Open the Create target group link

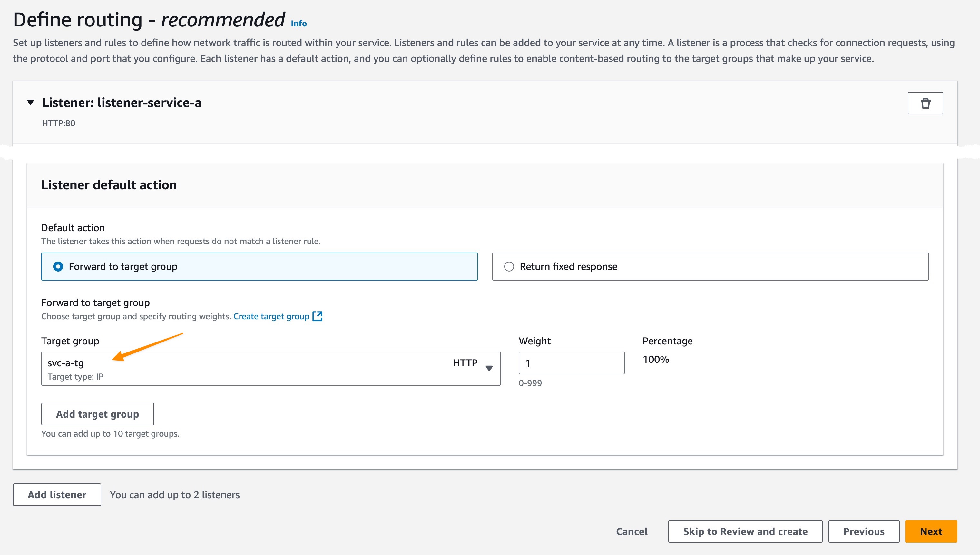click(x=271, y=316)
